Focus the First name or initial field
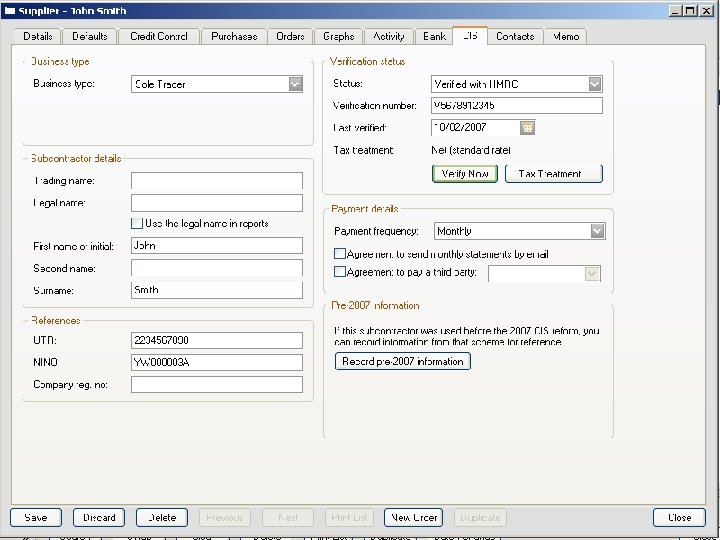Screen dimensions: 720x540 click(217, 245)
